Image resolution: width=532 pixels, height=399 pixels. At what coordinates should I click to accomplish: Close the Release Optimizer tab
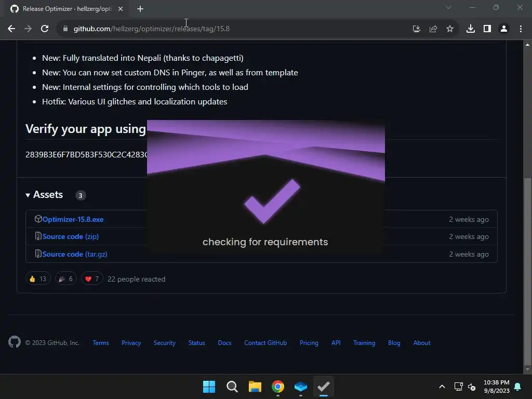pyautogui.click(x=121, y=9)
